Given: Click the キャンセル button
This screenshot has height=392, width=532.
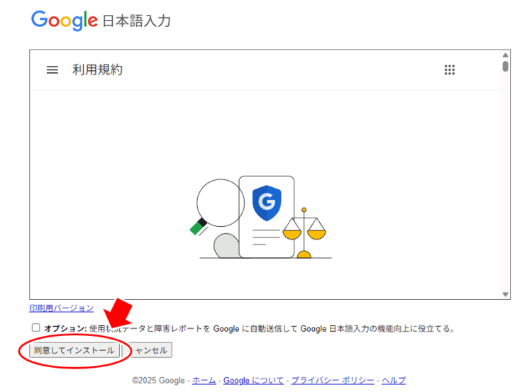Looking at the screenshot, I should pos(147,350).
